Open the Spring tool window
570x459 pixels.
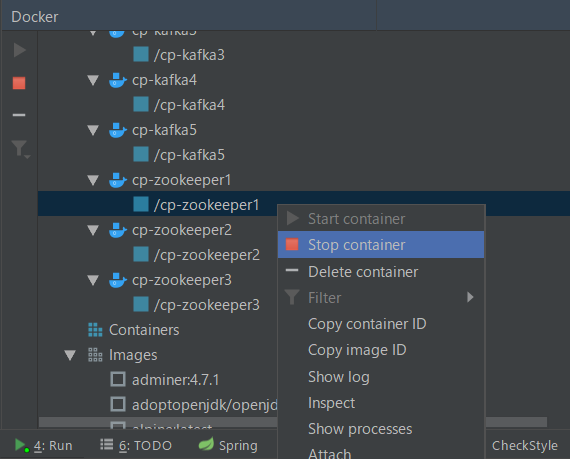click(228, 445)
